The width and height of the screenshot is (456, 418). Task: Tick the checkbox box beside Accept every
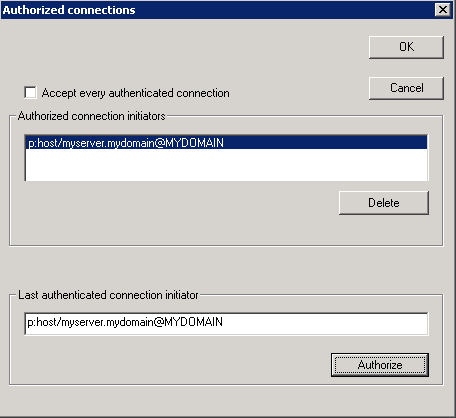tap(30, 93)
